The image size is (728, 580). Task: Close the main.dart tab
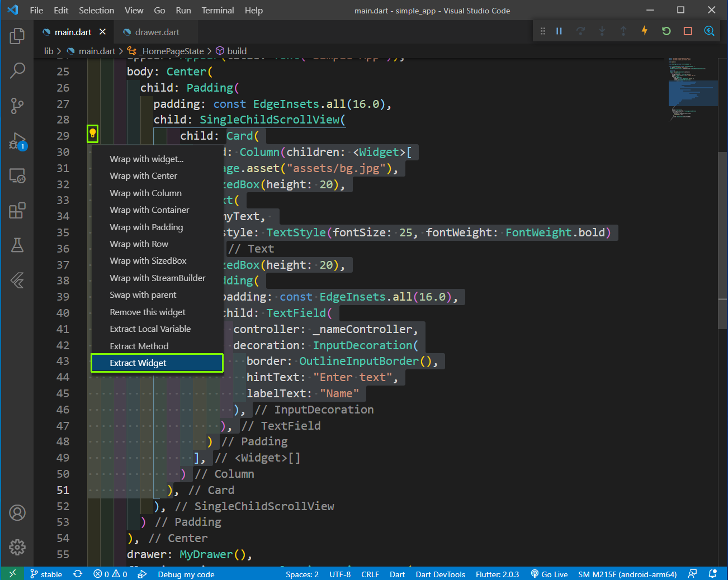click(102, 32)
